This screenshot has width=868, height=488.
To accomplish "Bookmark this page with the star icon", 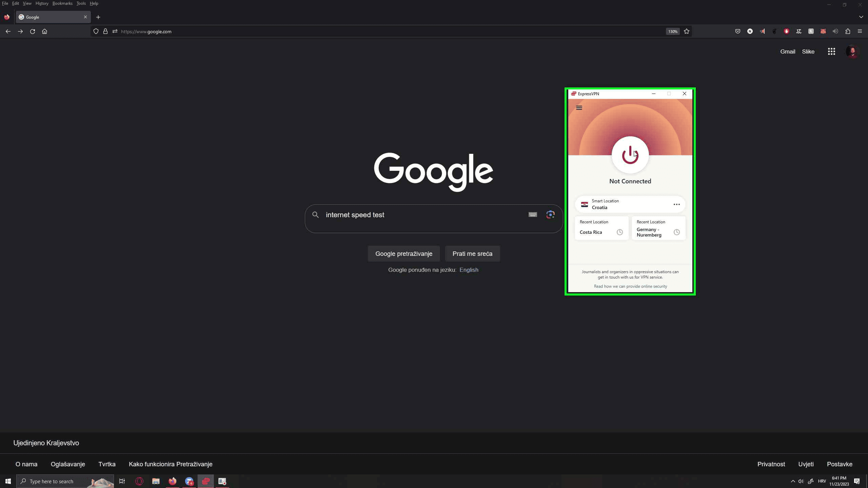I will 687,32.
